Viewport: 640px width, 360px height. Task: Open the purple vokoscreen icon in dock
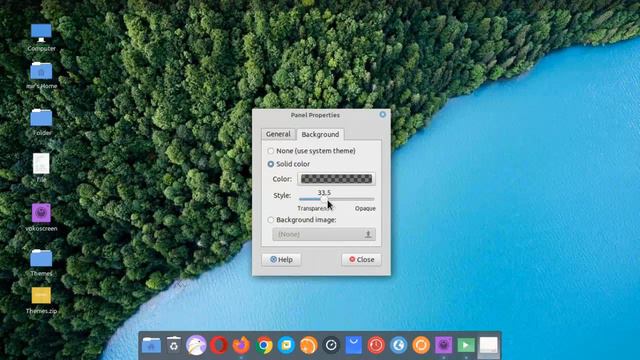coord(444,345)
